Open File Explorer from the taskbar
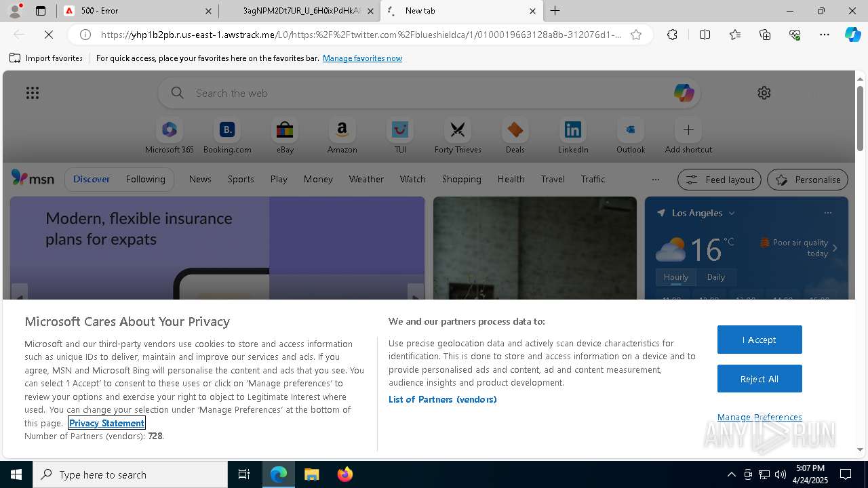 311,474
